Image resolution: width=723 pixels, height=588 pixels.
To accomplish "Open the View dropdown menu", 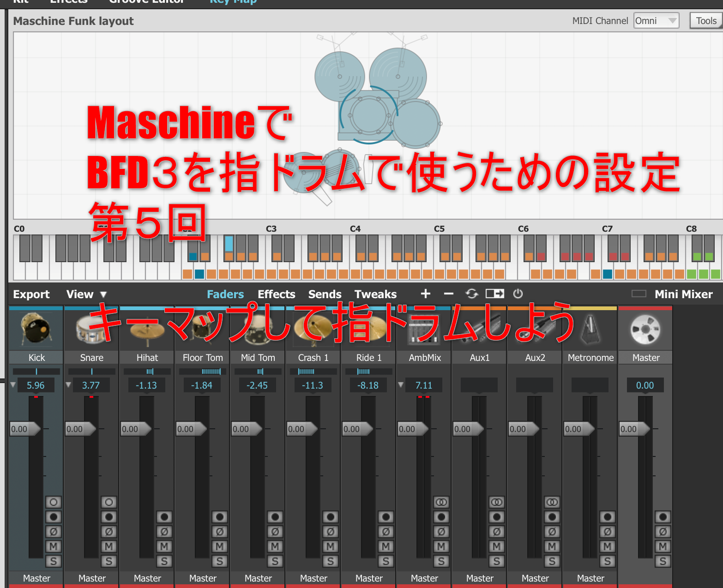I will (x=86, y=294).
